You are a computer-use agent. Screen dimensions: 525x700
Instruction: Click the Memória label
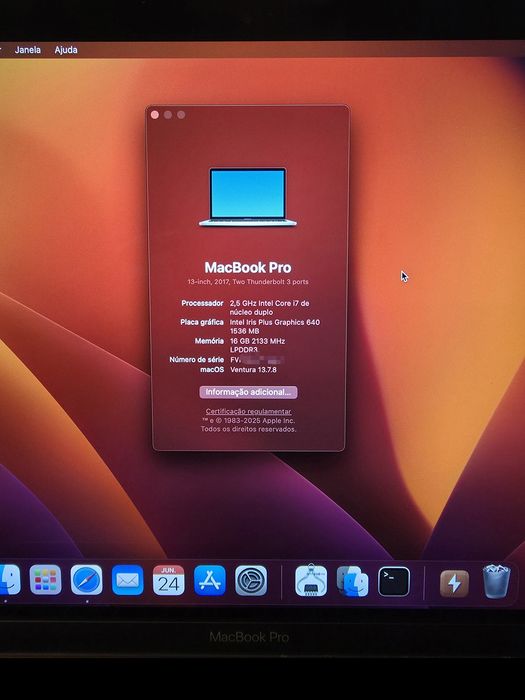point(209,341)
